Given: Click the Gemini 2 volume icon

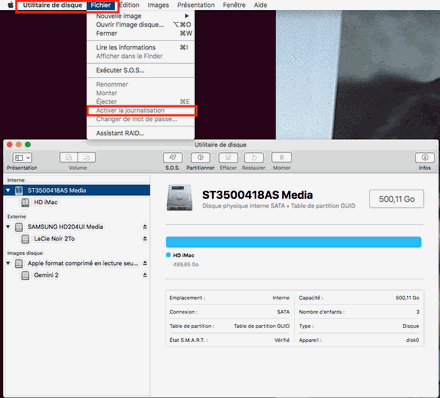Looking at the screenshot, I should (x=25, y=275).
